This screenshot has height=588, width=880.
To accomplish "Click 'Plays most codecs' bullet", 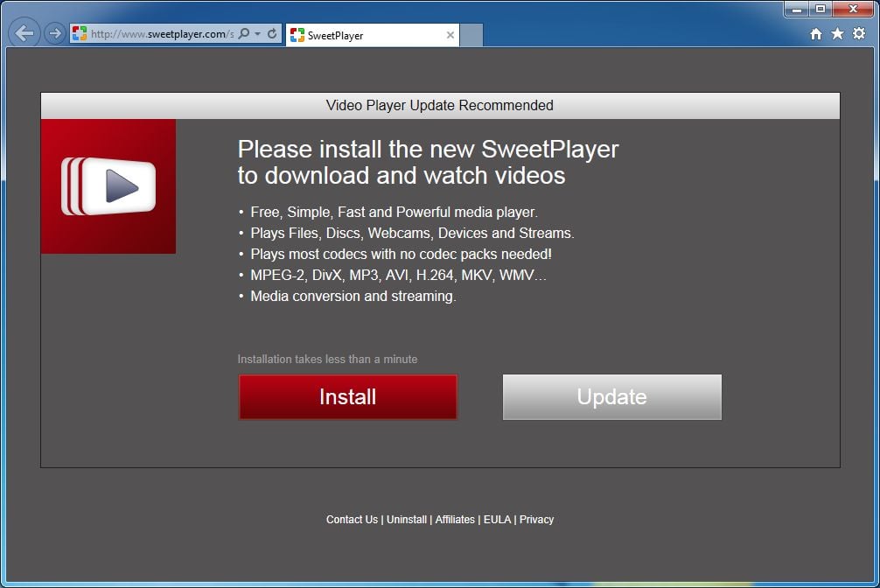I will pyautogui.click(x=401, y=255).
